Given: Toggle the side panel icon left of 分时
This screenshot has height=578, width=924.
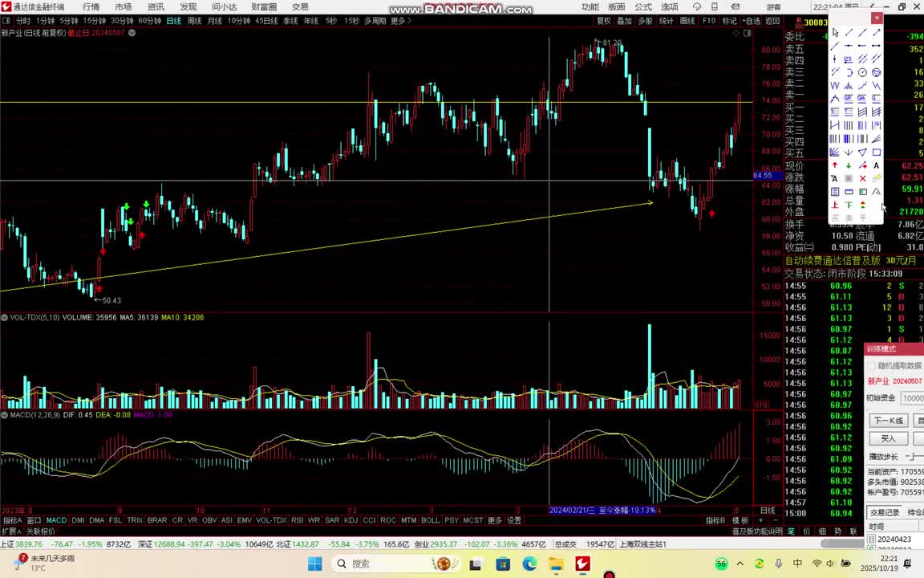Looking at the screenshot, I should (6, 21).
